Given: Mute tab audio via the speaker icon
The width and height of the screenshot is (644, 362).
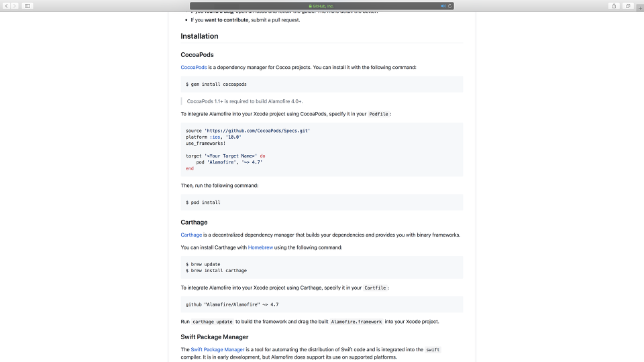Looking at the screenshot, I should pos(443,6).
